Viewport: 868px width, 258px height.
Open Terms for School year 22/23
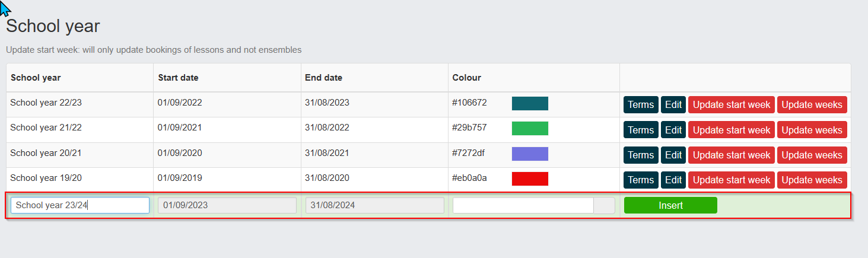click(641, 104)
